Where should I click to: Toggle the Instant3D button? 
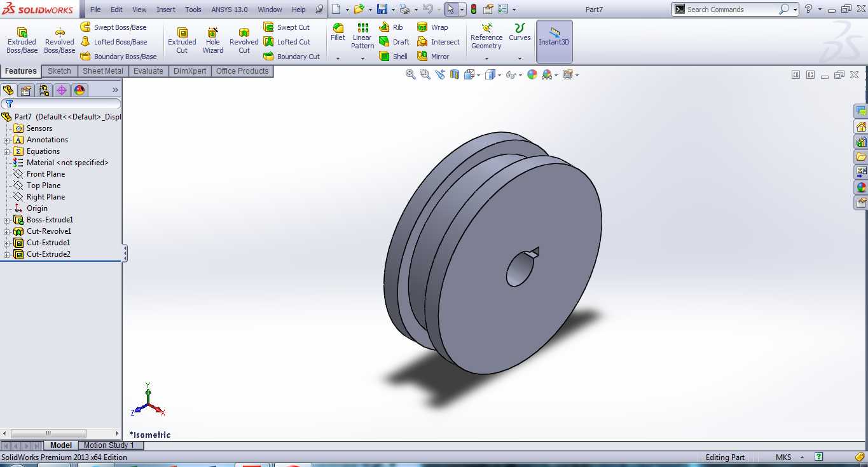click(555, 41)
